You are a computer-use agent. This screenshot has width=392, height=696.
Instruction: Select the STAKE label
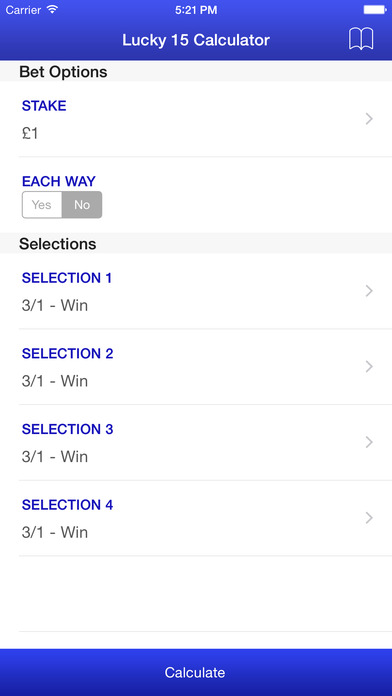44,106
